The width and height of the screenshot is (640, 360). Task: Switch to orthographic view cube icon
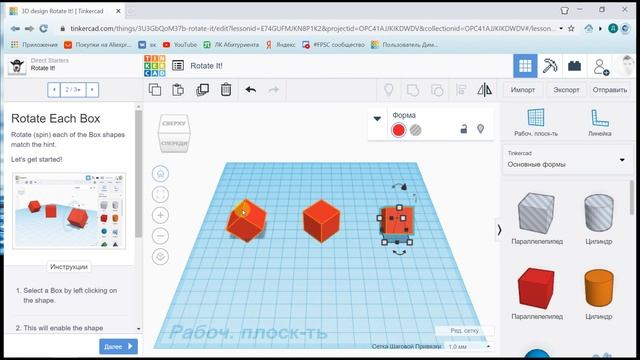point(160,257)
